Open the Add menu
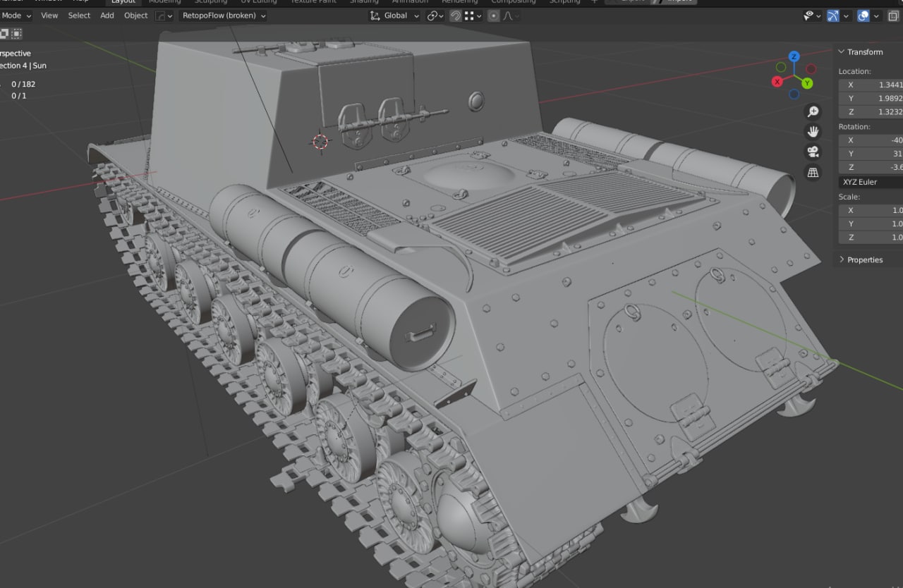The image size is (903, 588). pos(107,16)
